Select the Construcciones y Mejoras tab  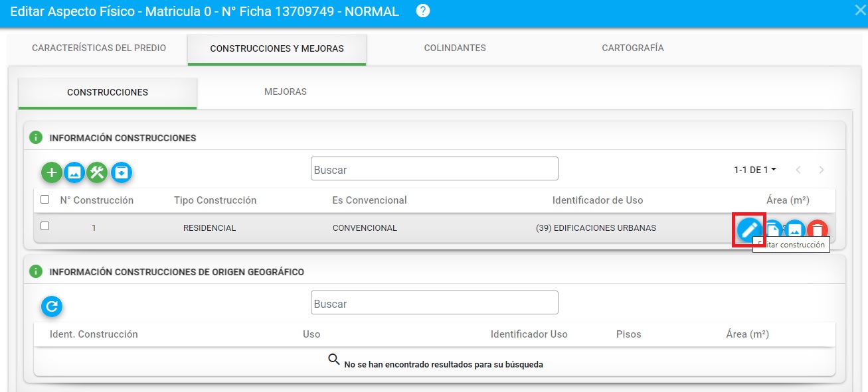[277, 48]
